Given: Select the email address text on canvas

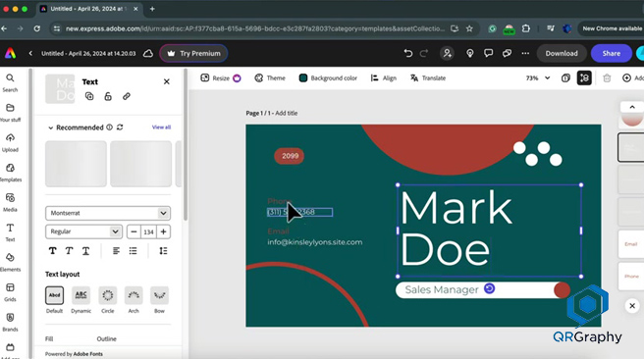Looking at the screenshot, I should [x=315, y=242].
